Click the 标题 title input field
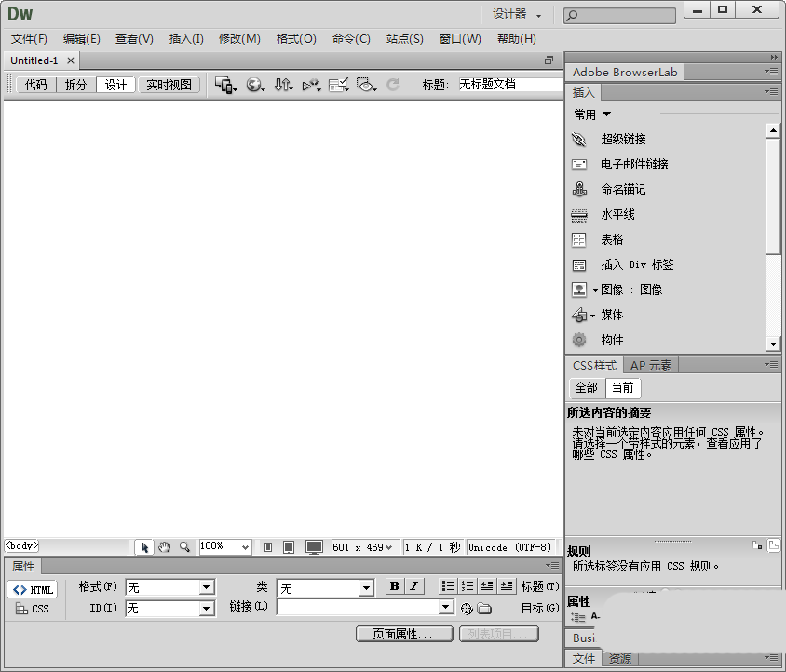 (503, 83)
